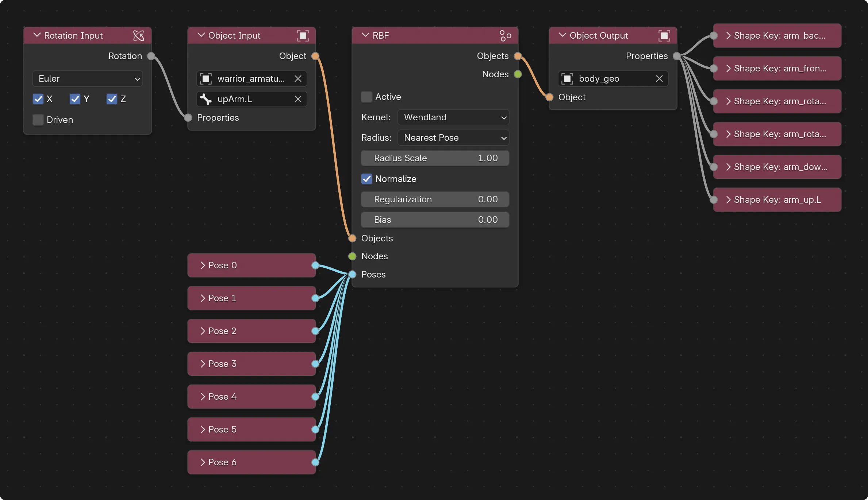Click the blue Poses input socket
This screenshot has height=500, width=868.
352,274
